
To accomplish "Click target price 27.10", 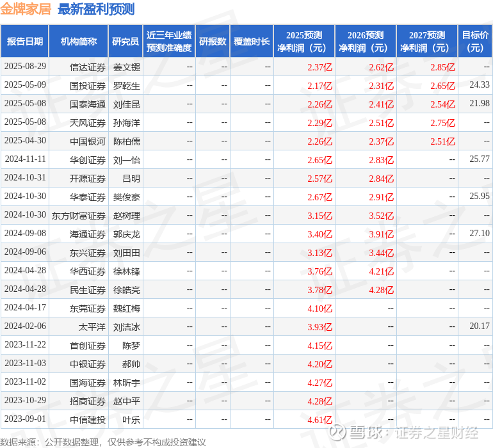I will (480, 233).
